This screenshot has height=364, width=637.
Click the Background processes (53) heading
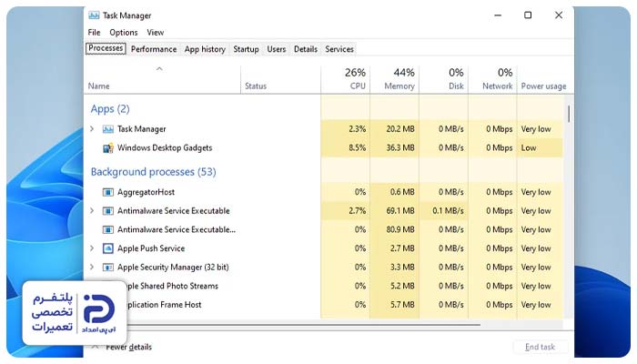tap(153, 172)
